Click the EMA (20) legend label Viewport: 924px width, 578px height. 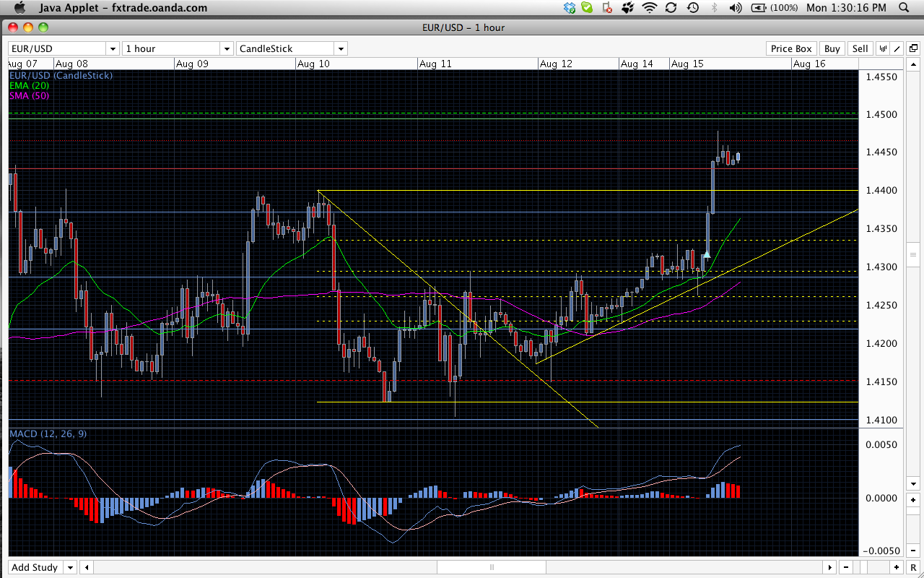[x=29, y=85]
